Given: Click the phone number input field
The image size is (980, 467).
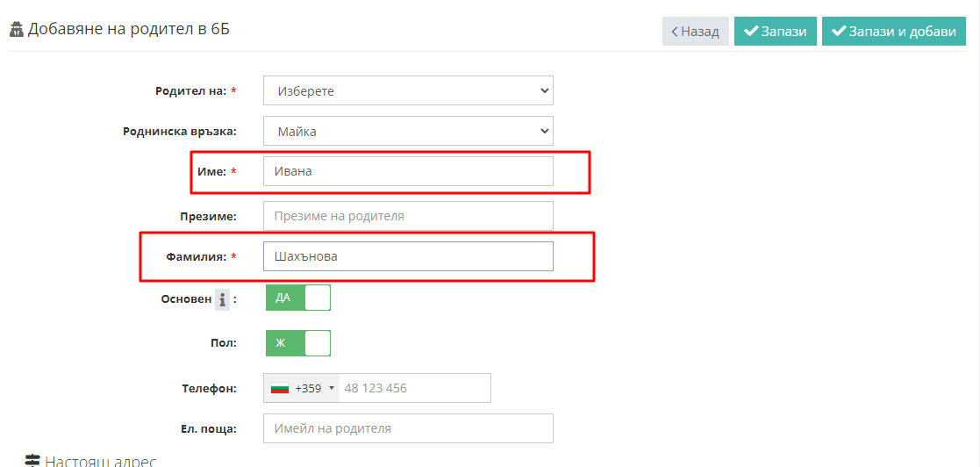Looking at the screenshot, I should click(415, 388).
